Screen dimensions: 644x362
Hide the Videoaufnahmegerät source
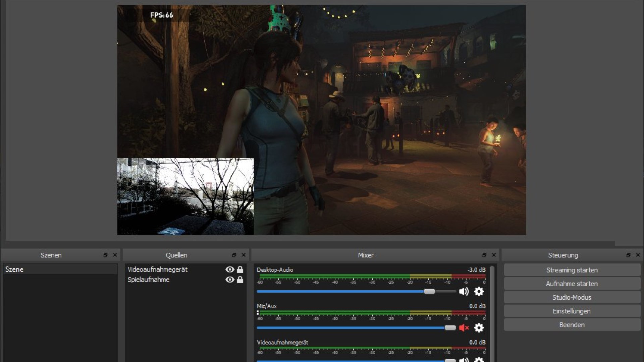[229, 269]
